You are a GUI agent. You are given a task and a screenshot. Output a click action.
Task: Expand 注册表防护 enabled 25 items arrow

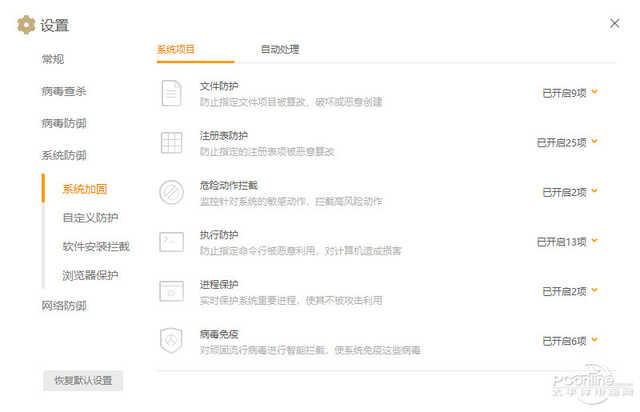coord(595,141)
